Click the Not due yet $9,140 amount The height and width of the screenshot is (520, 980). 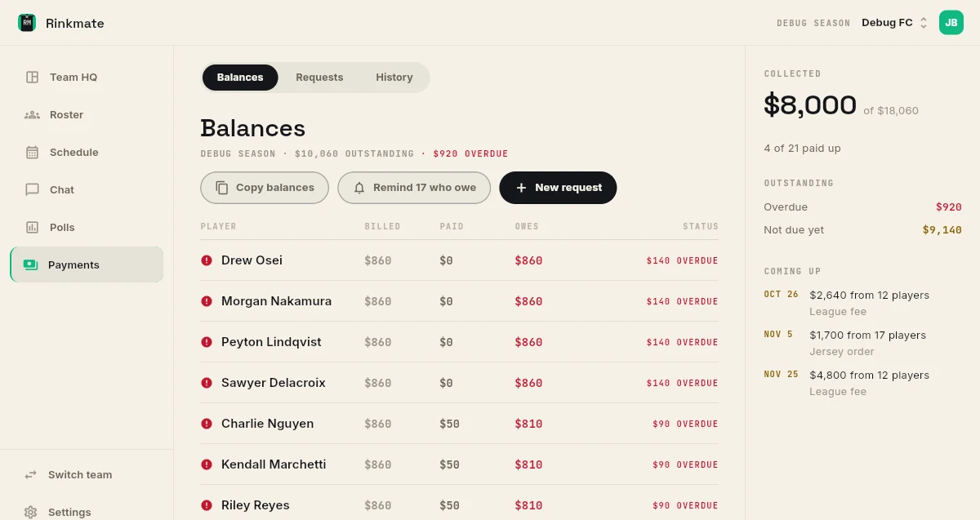coord(942,230)
